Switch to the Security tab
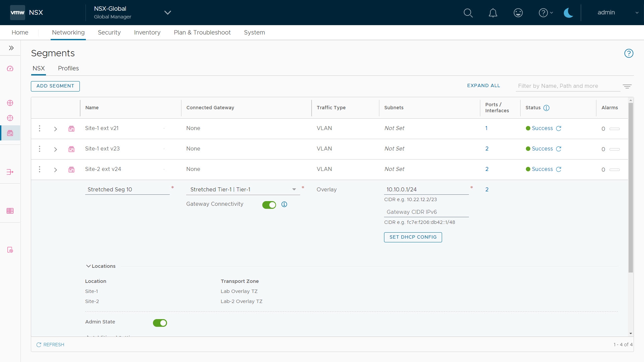This screenshot has width=644, height=362. (109, 33)
